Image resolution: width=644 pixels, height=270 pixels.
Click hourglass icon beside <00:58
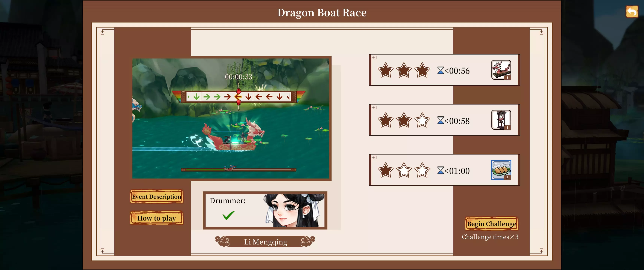coord(441,121)
